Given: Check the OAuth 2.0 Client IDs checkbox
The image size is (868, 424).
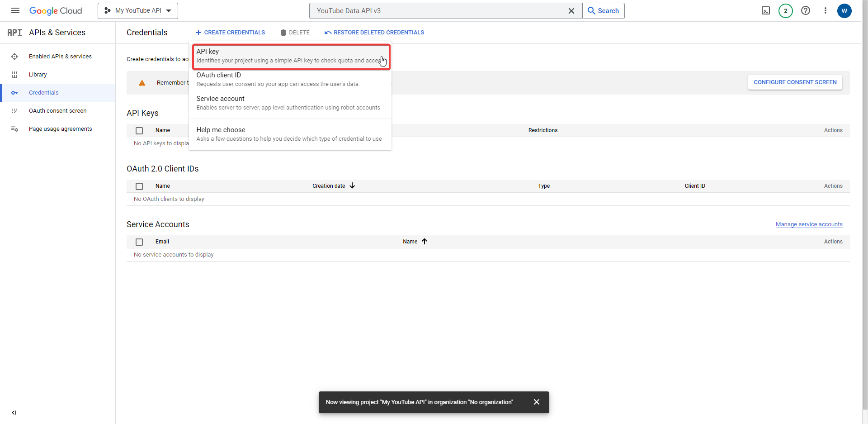Looking at the screenshot, I should pos(139,186).
